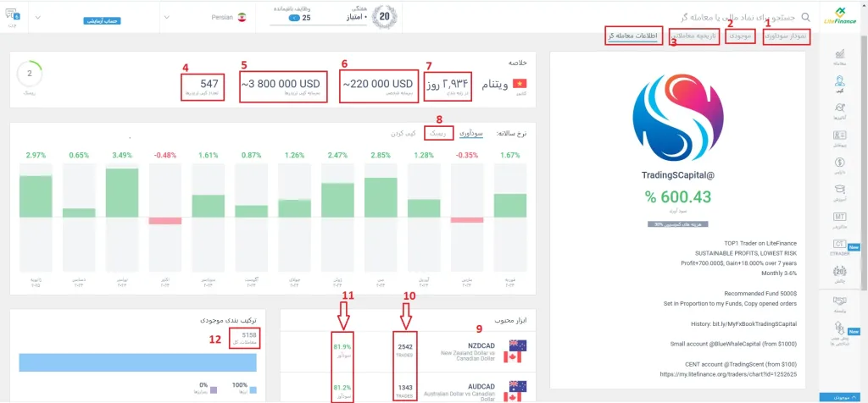Switch the yearly rate view to سودآوری
Image resolution: width=868 pixels, height=403 pixels.
coord(471,134)
